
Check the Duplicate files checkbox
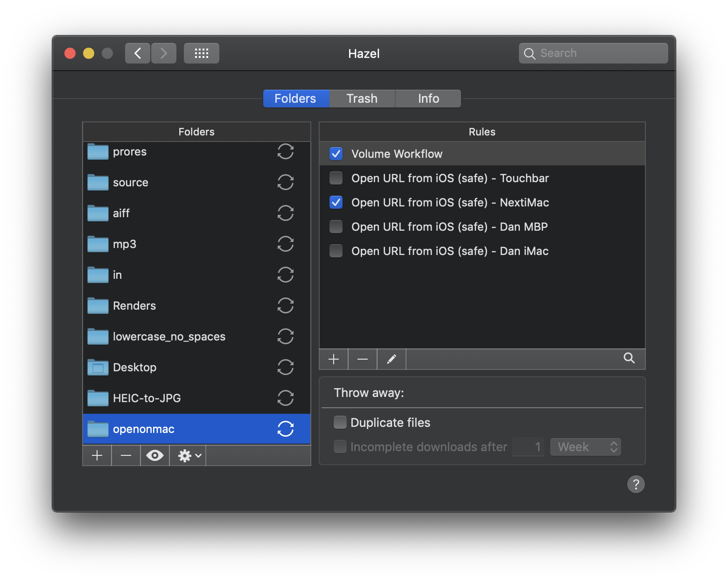pyautogui.click(x=340, y=422)
